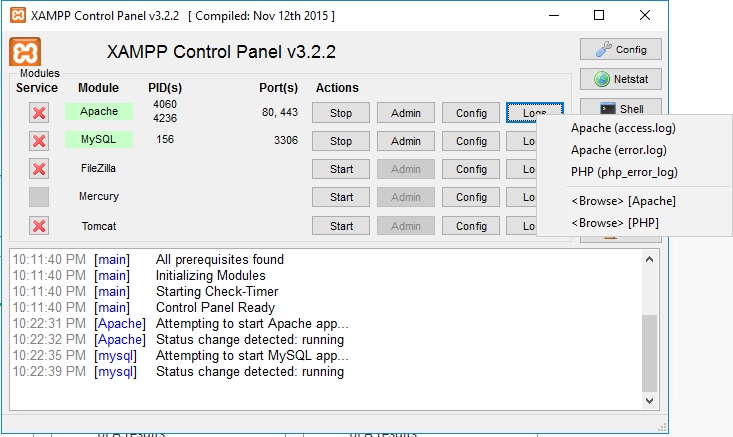Image resolution: width=733 pixels, height=437 pixels.
Task: Open Apache Admin page
Action: coord(406,113)
